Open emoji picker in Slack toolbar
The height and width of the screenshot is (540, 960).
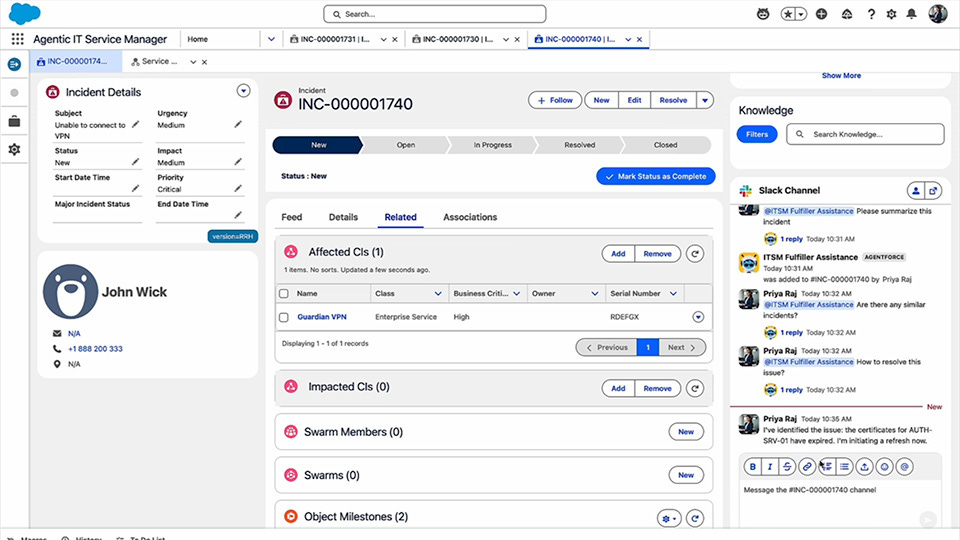885,467
